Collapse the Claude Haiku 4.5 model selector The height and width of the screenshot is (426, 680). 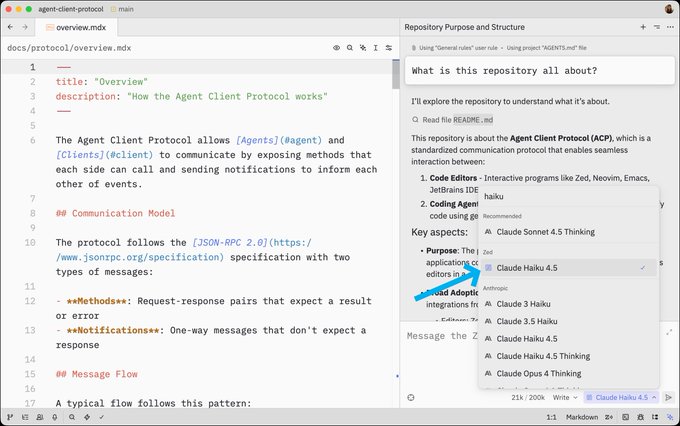click(621, 397)
